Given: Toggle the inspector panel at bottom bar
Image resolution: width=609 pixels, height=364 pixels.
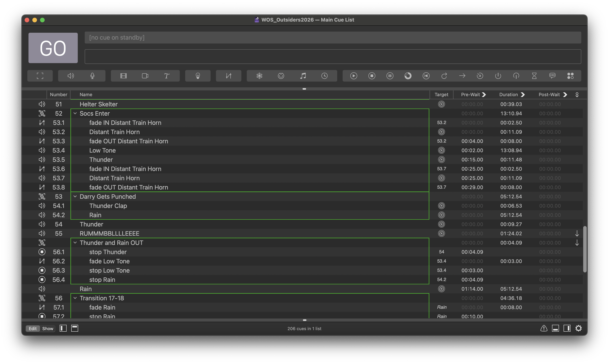Looking at the screenshot, I should pyautogui.click(x=555, y=328).
